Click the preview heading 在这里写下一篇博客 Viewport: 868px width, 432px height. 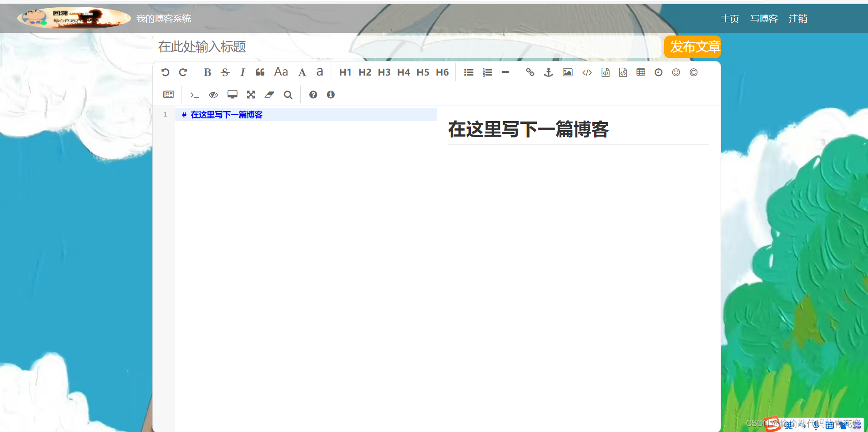(528, 129)
